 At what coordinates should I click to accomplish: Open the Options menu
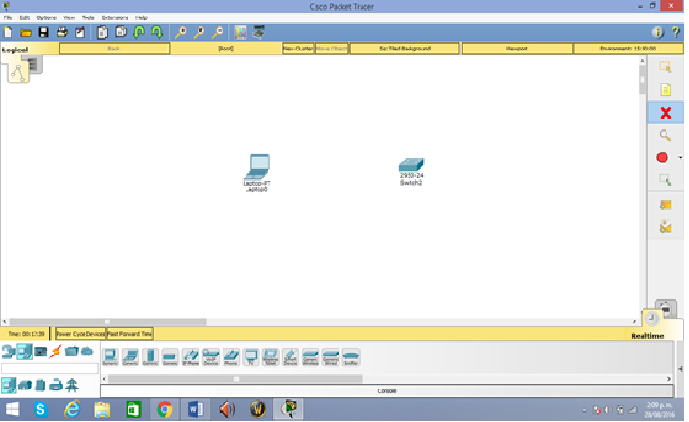click(47, 18)
